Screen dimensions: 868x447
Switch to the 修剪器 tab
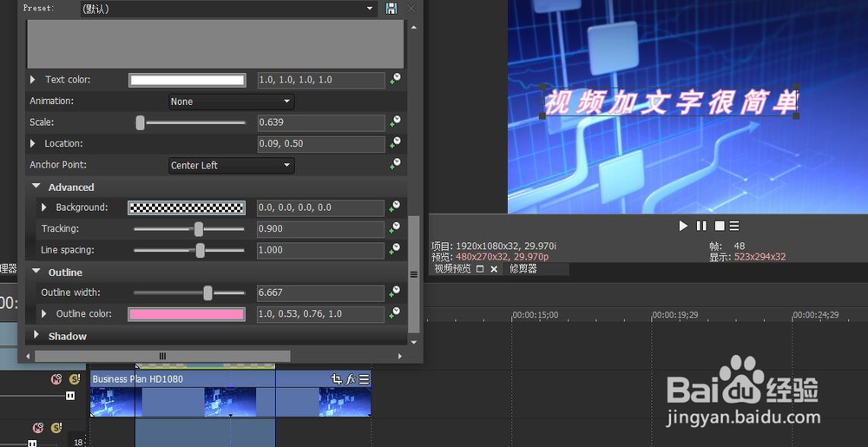click(x=523, y=269)
